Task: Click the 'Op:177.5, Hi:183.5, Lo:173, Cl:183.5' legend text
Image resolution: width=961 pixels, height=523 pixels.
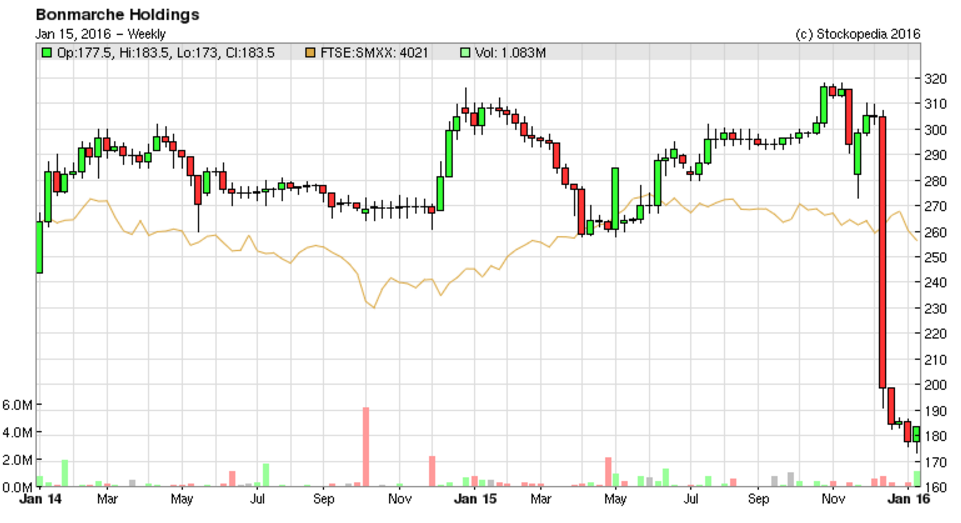Action: (165, 53)
